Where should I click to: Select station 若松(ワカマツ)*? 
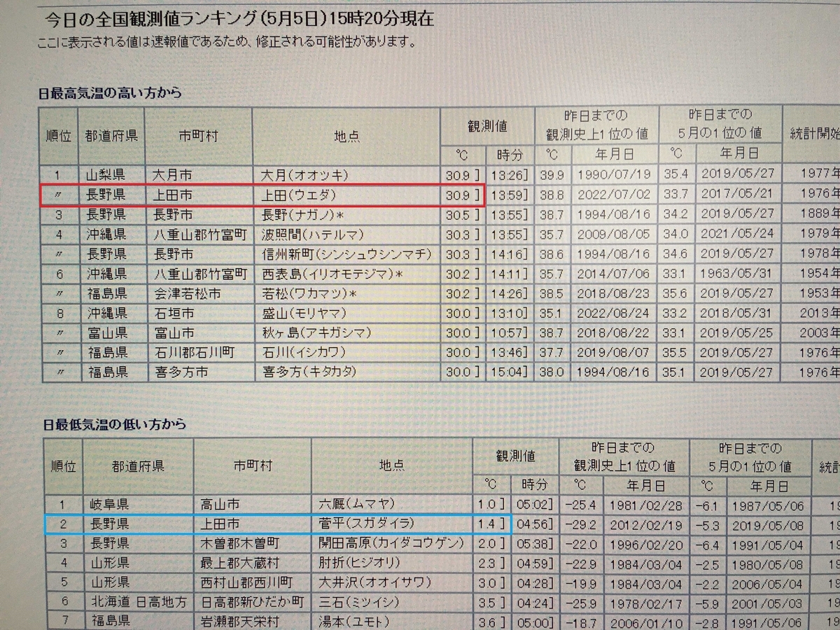309,293
